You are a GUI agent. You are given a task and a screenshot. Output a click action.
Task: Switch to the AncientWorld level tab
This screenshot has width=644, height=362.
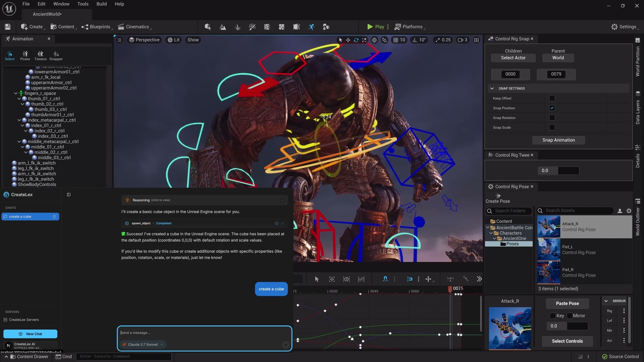click(46, 14)
